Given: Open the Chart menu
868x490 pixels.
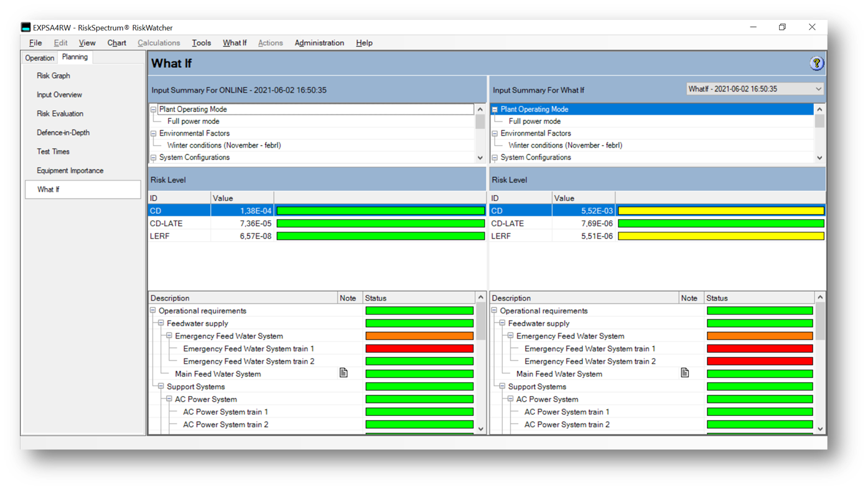Looking at the screenshot, I should pyautogui.click(x=116, y=43).
